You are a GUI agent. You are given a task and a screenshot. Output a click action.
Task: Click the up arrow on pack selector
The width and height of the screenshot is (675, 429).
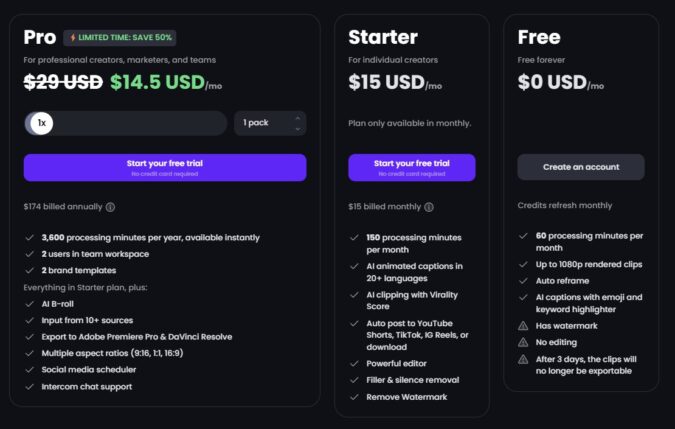pyautogui.click(x=297, y=118)
